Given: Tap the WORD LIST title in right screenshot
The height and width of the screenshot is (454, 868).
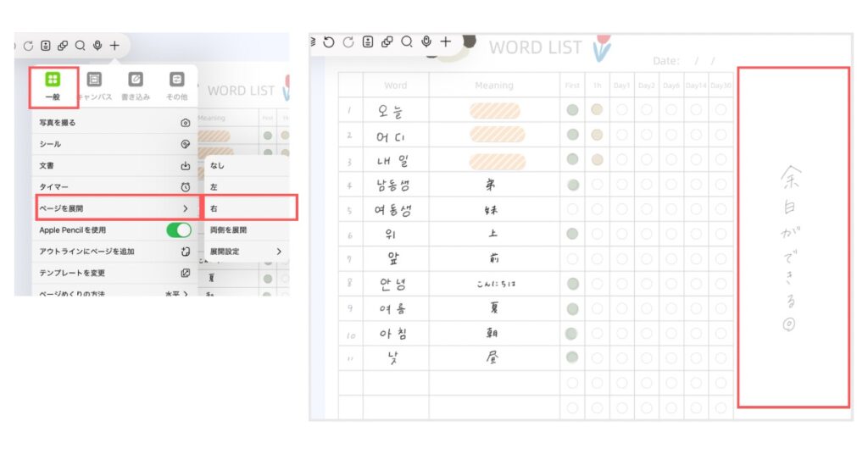Looking at the screenshot, I should pyautogui.click(x=535, y=48).
